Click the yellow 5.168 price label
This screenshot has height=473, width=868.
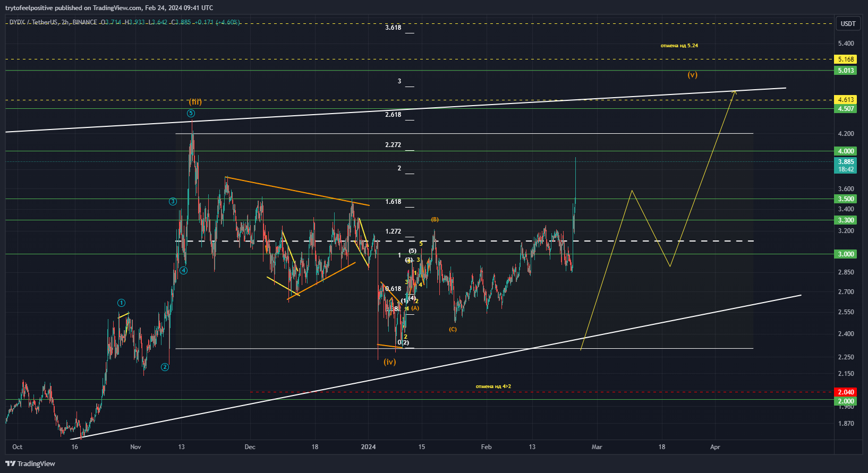846,59
